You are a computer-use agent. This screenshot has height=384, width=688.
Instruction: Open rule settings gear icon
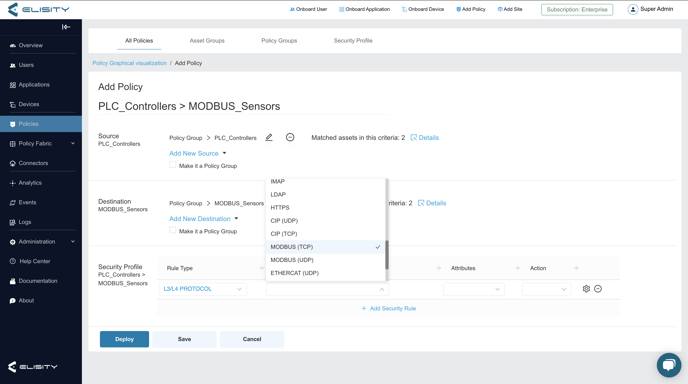tap(586, 289)
